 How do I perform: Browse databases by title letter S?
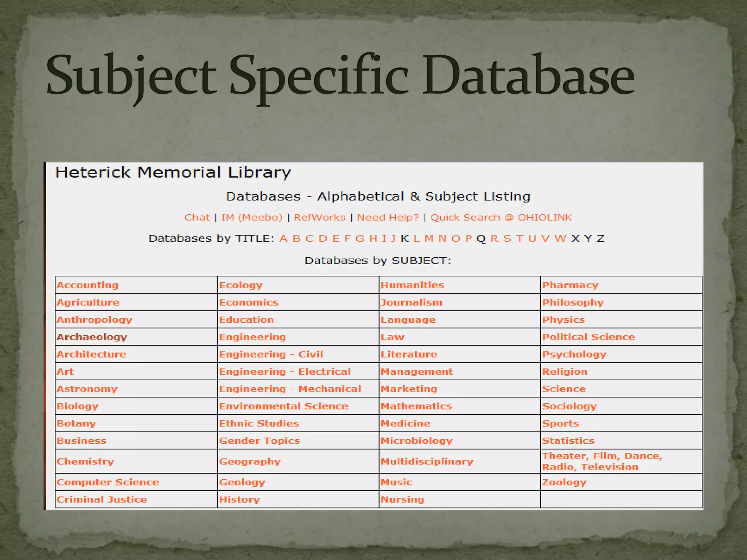(x=507, y=238)
